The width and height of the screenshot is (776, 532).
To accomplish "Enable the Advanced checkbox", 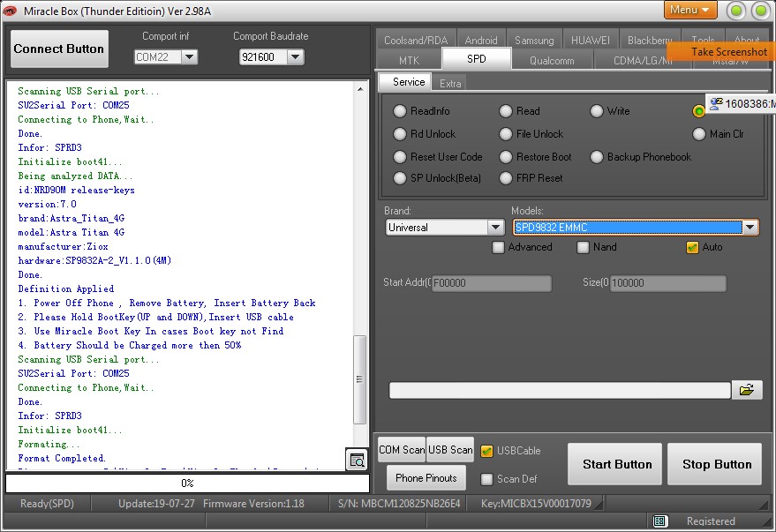I will [x=499, y=247].
